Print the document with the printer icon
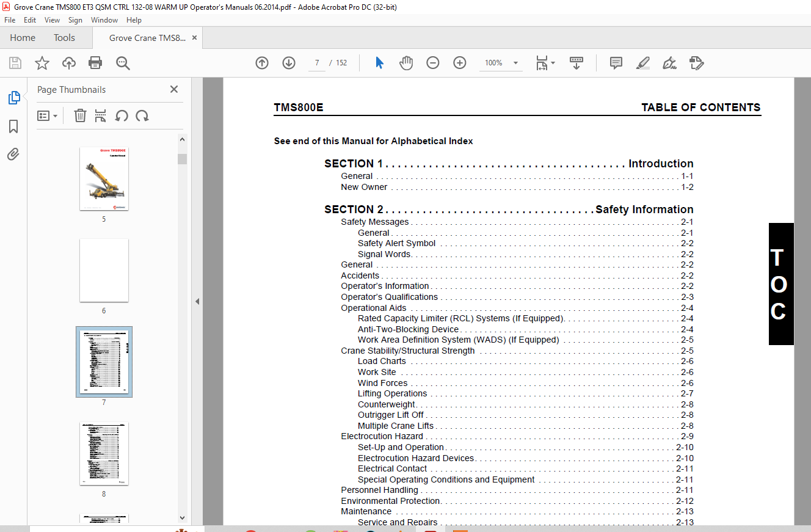The height and width of the screenshot is (532, 811). (x=95, y=63)
